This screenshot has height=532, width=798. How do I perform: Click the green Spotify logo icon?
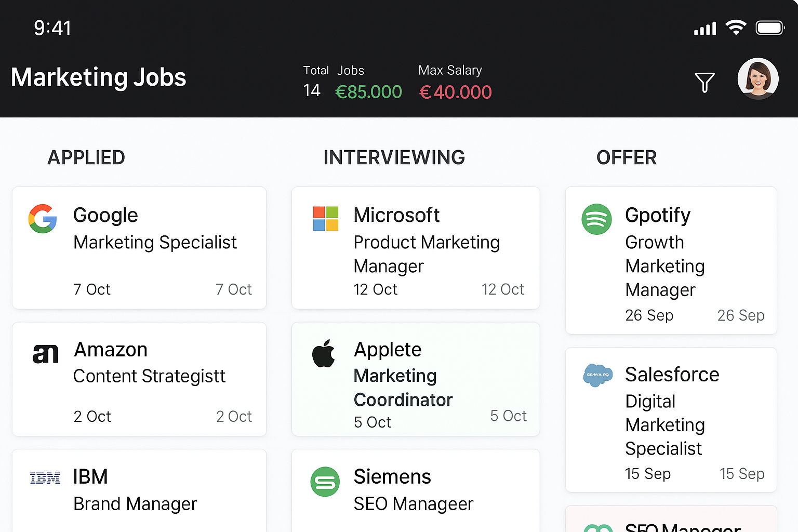[x=596, y=219]
